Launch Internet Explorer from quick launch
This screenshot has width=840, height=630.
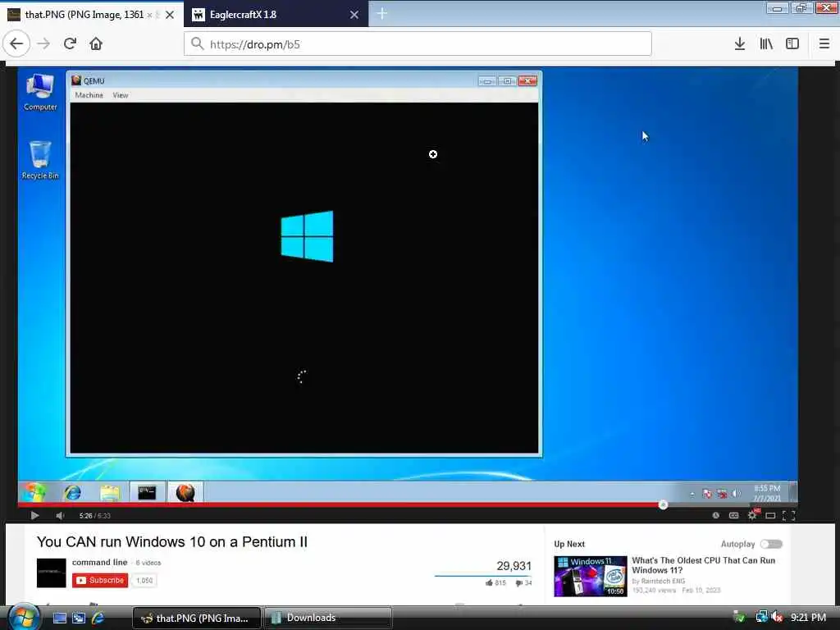point(98,619)
